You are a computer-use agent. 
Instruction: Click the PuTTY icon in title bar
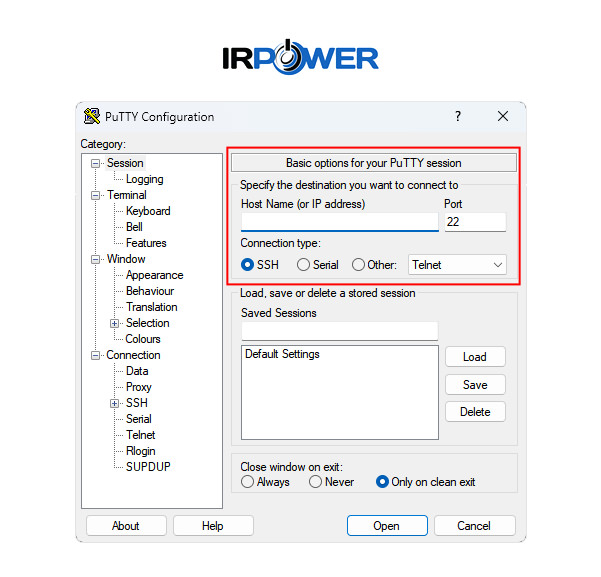pyautogui.click(x=92, y=116)
